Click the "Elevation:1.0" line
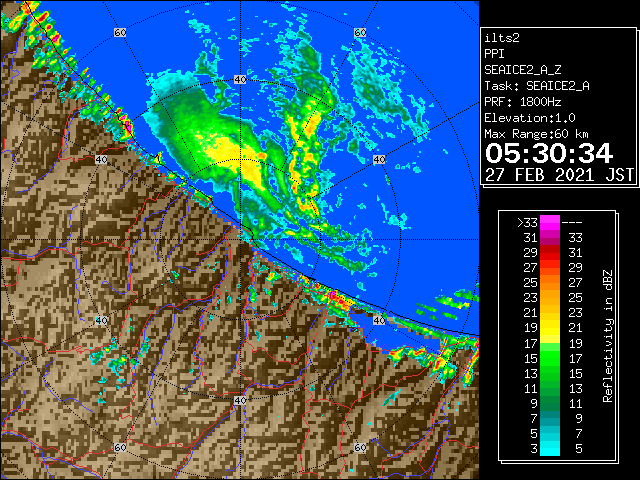The width and height of the screenshot is (640, 480). 530,118
